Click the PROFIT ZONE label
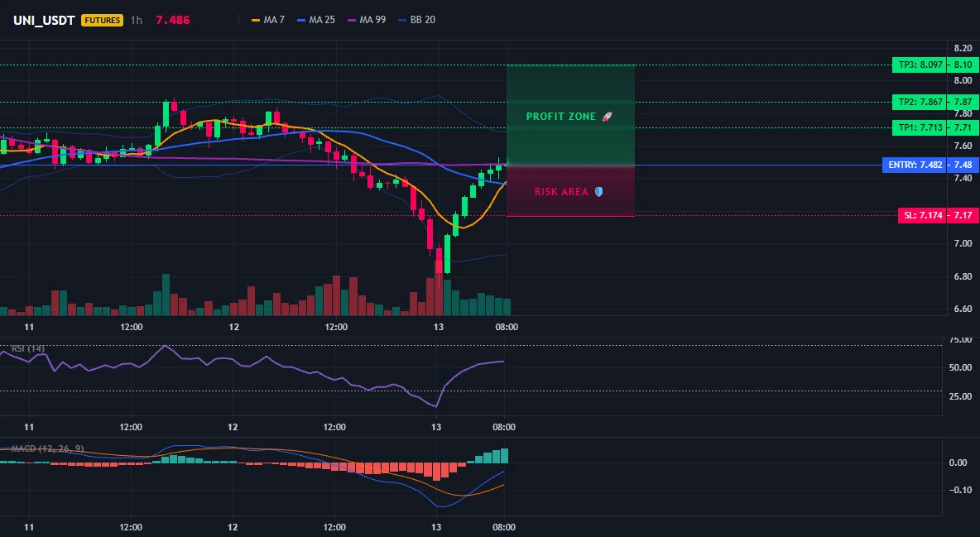The image size is (980, 537). (x=569, y=117)
